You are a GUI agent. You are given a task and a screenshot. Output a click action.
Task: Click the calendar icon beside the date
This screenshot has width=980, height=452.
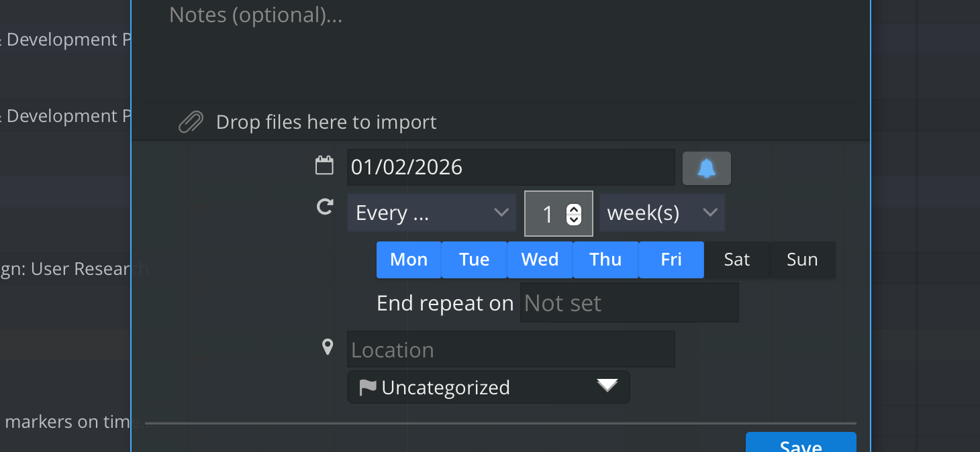(324, 166)
